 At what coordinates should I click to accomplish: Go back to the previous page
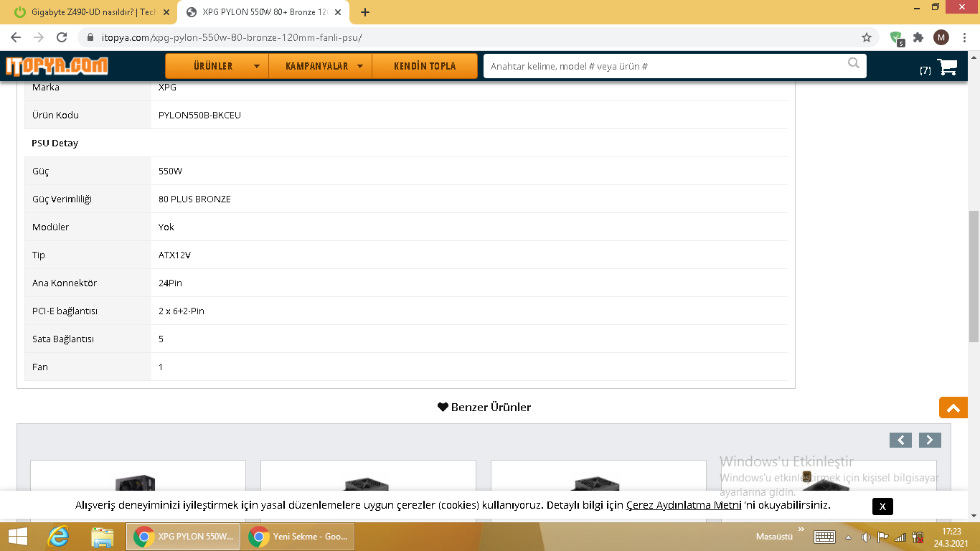(x=16, y=37)
